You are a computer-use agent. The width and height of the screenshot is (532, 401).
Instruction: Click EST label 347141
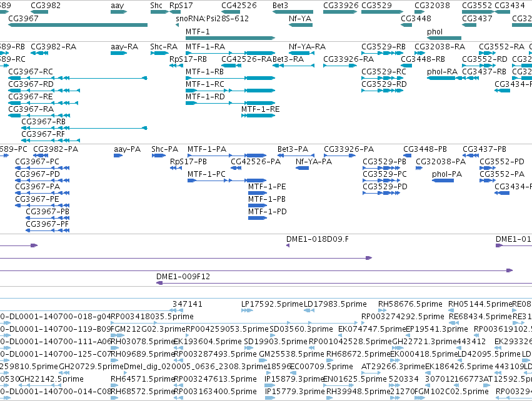point(188,304)
